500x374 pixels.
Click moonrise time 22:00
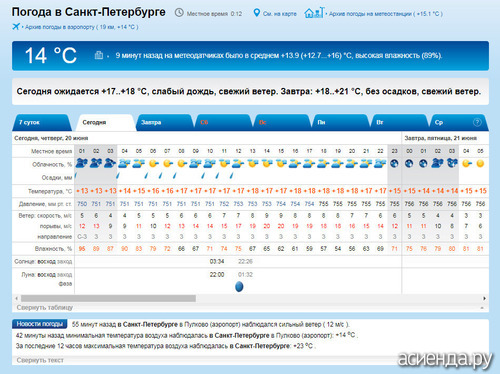[217, 274]
